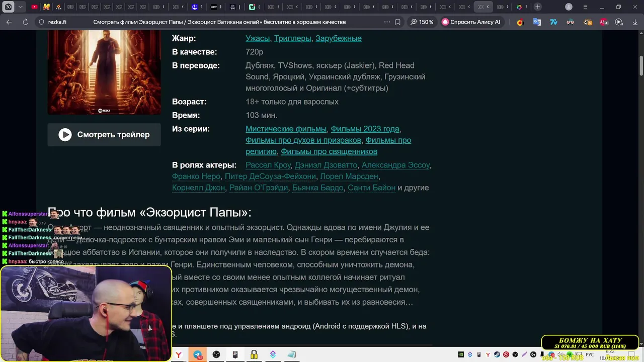Open the Мистические фильмы series link
Image resolution: width=644 pixels, height=362 pixels.
point(286,129)
